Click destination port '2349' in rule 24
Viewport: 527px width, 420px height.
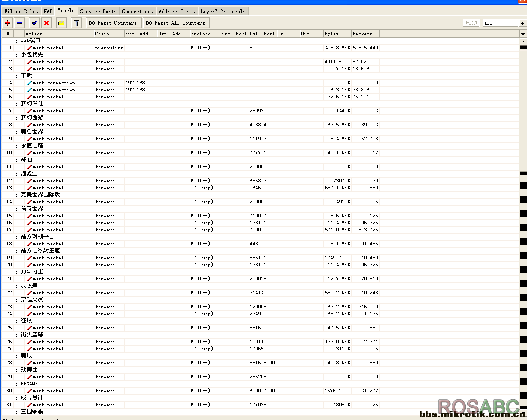point(255,314)
